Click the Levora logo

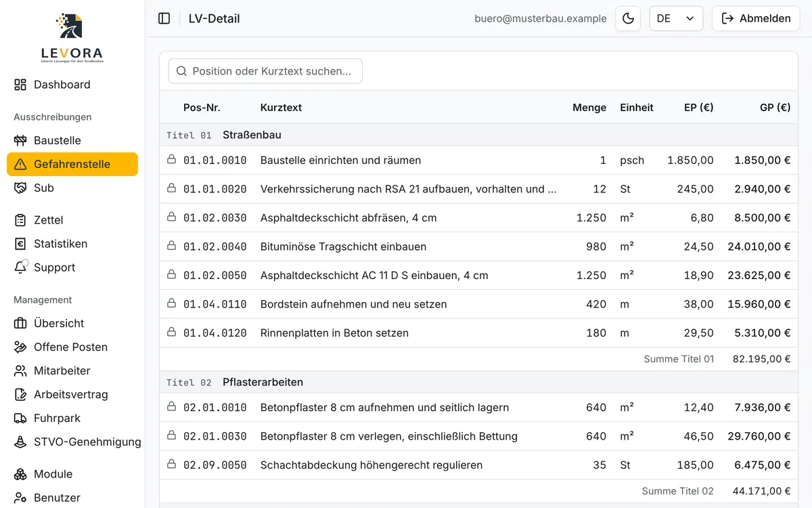72,38
